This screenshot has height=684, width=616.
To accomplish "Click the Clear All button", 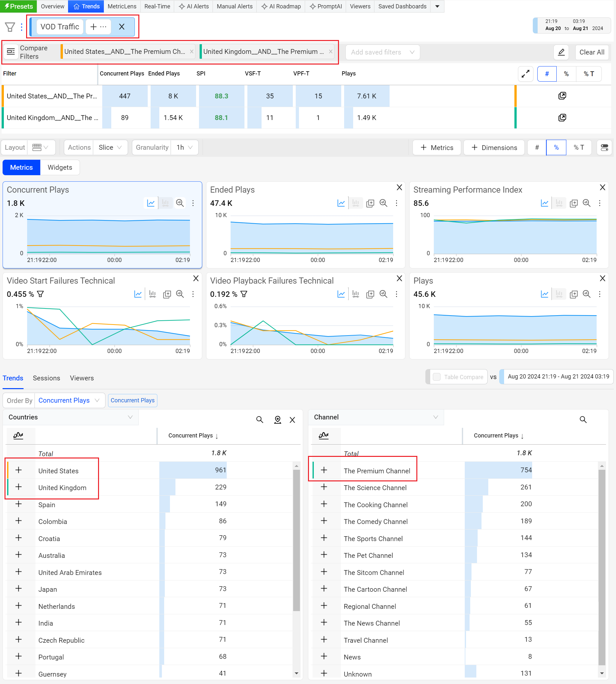I will [591, 52].
